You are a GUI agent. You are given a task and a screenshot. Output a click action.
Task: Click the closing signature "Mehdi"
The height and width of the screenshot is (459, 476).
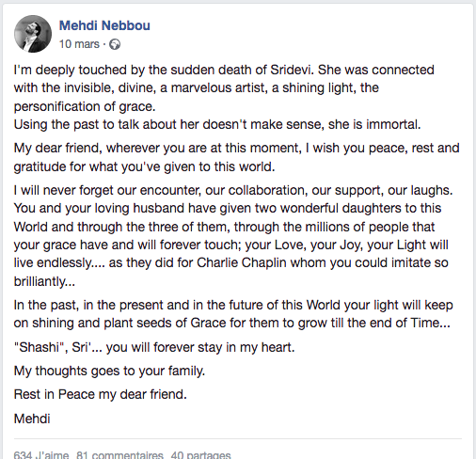(x=32, y=419)
